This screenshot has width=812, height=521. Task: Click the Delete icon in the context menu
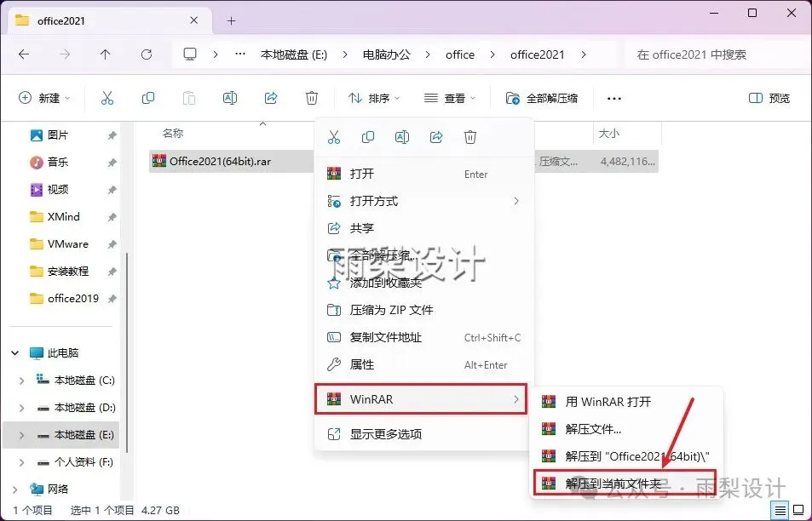(x=470, y=137)
